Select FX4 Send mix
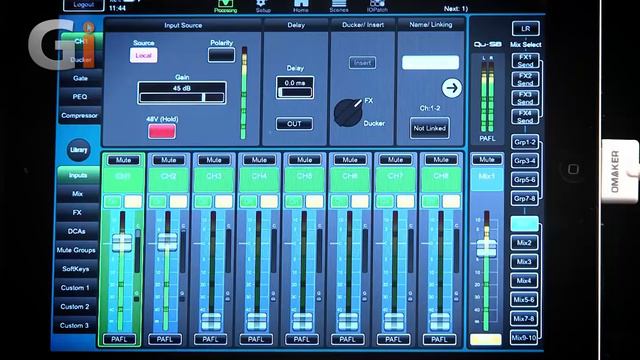The height and width of the screenshot is (360, 640). tap(525, 116)
